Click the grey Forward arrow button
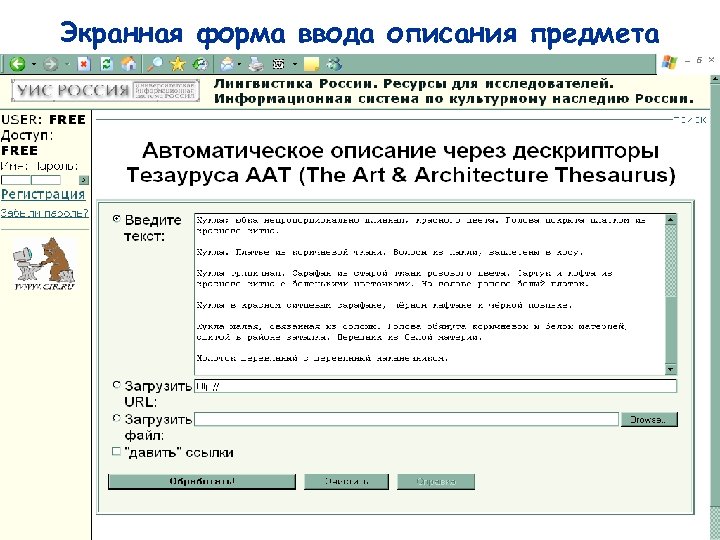The height and width of the screenshot is (540, 720). (x=51, y=64)
